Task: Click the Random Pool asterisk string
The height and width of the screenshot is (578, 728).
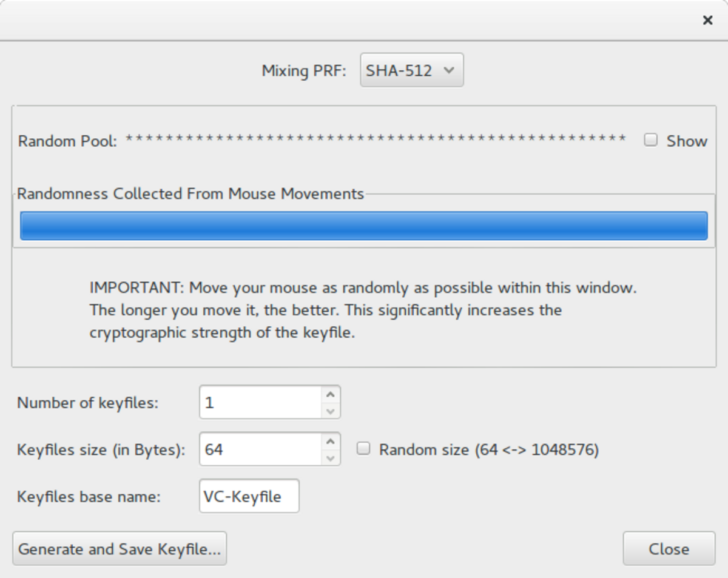Action: click(376, 140)
